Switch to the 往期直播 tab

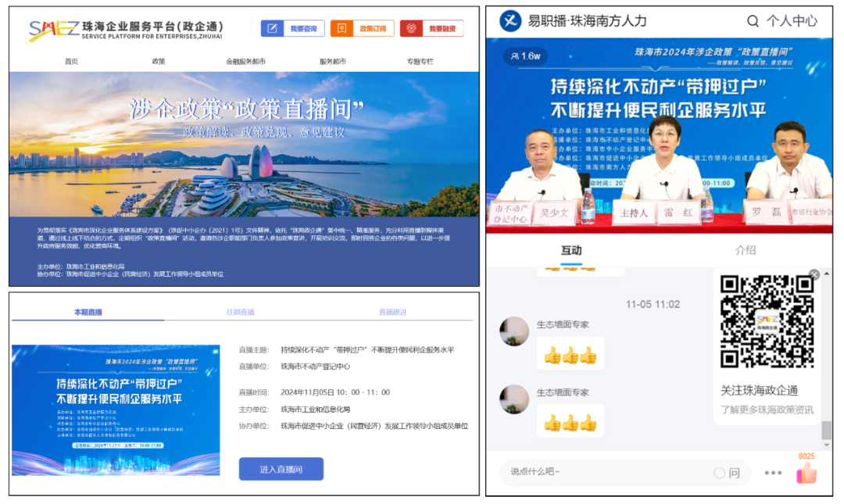pos(241,313)
